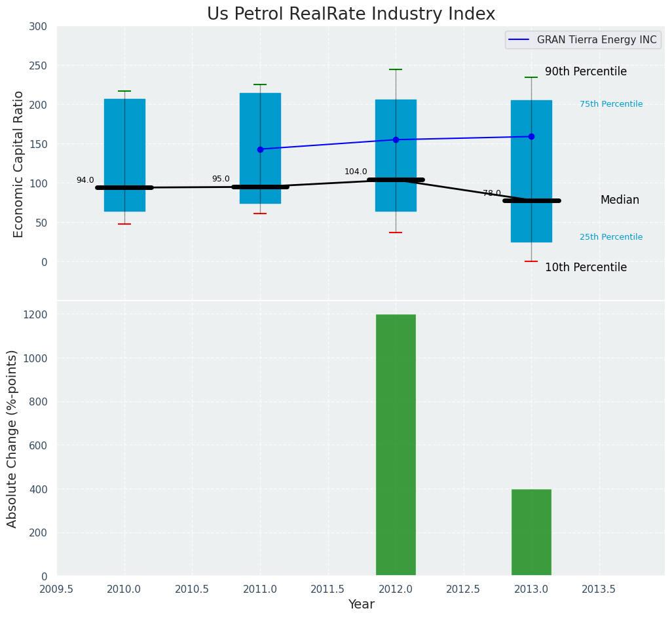The height and width of the screenshot is (617, 672).
Task: Click the 75th Percentile annotation
Action: (611, 105)
